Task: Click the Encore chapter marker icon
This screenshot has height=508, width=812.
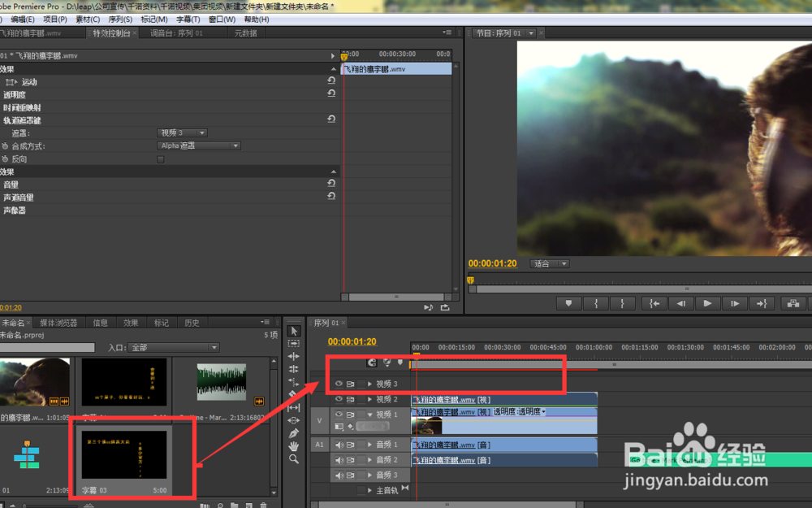Action: click(x=387, y=363)
